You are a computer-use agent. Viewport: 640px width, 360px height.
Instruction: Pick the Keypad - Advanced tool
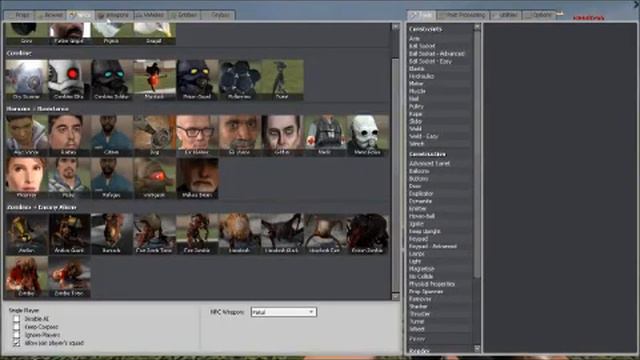point(440,246)
